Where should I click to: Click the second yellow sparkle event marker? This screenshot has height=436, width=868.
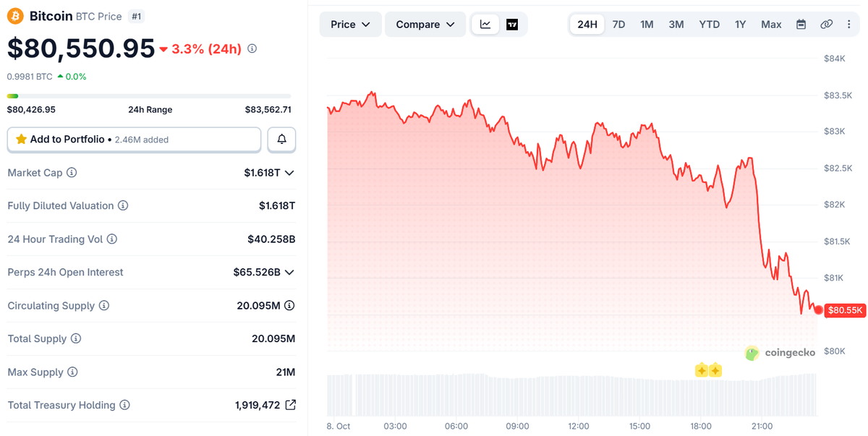(x=715, y=370)
